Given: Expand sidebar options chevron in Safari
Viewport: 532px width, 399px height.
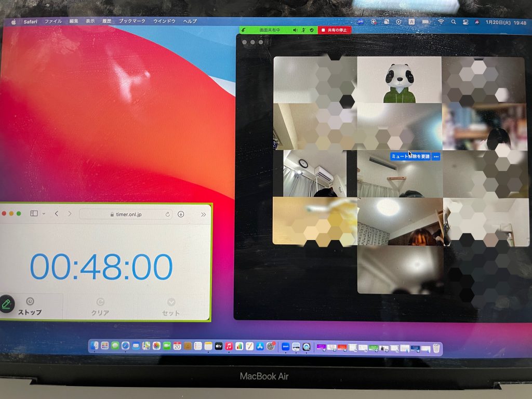Looking at the screenshot, I should click(44, 214).
